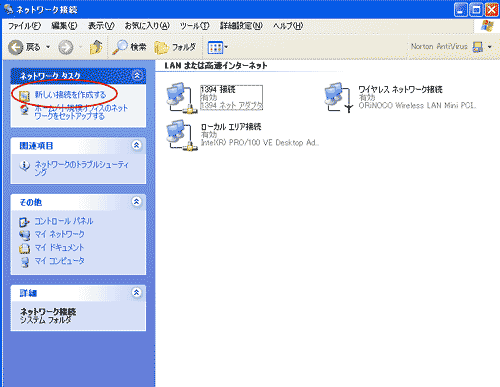This screenshot has height=387, width=500.
Task: Collapse the ネットワーク タスク panel
Action: tap(137, 75)
